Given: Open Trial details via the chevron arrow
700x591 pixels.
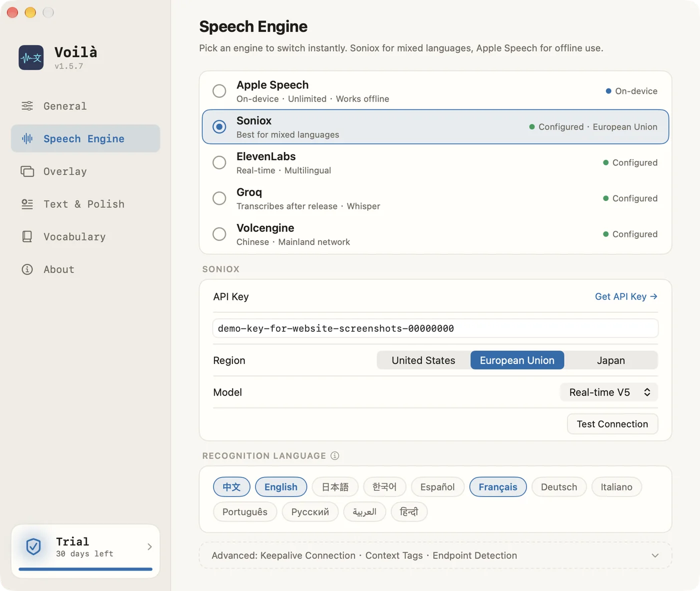Looking at the screenshot, I should [x=149, y=546].
